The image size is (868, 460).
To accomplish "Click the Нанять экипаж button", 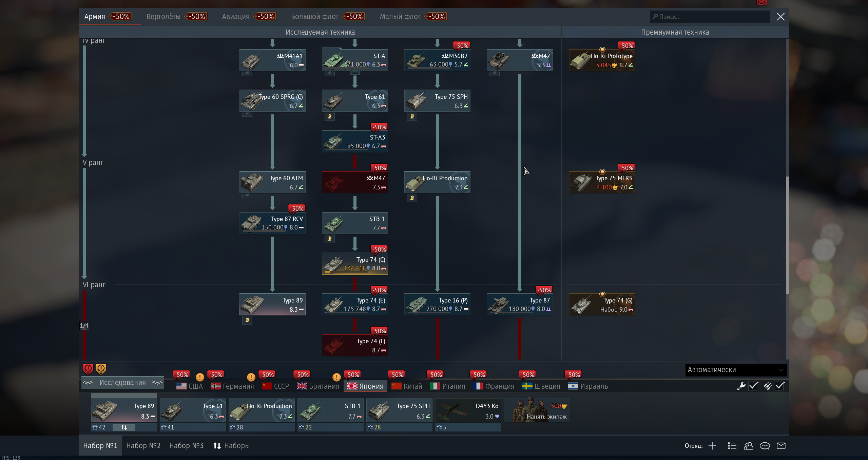I will tap(537, 411).
